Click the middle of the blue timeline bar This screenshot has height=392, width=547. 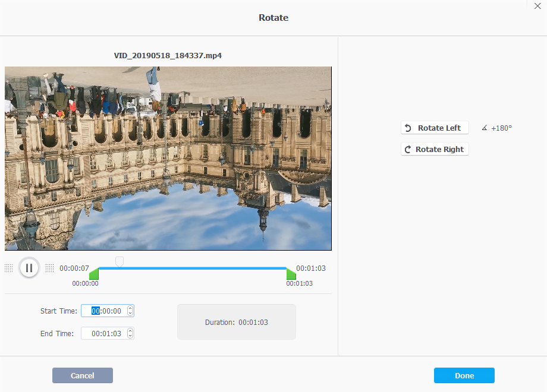pos(192,268)
